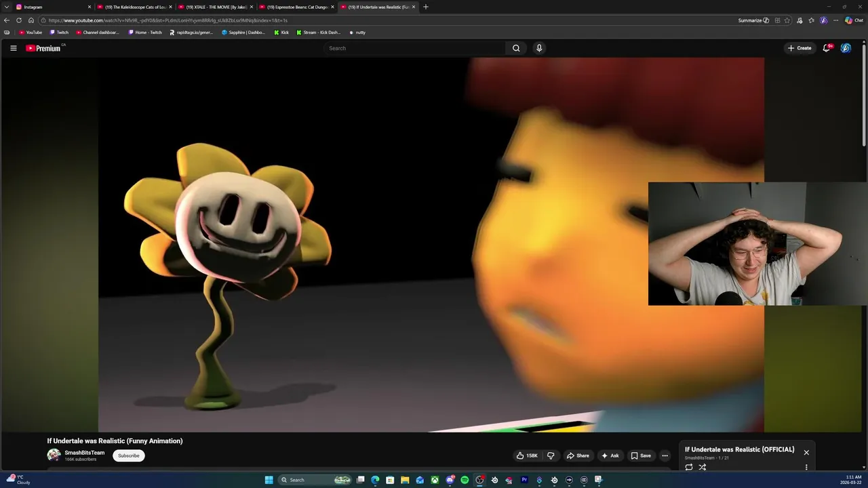Screen dimensions: 868x488
Task: Click the YouTube search magnifier button
Action: click(516, 48)
